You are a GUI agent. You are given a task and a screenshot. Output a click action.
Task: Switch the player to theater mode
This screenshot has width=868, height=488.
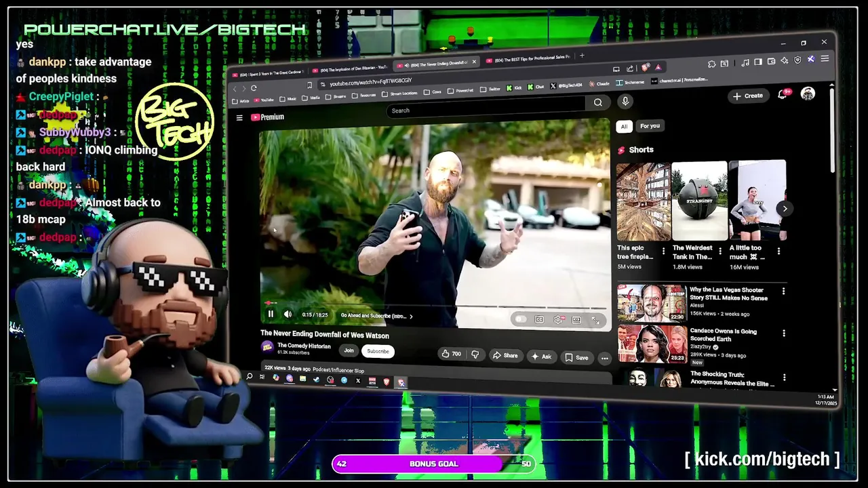[576, 320]
